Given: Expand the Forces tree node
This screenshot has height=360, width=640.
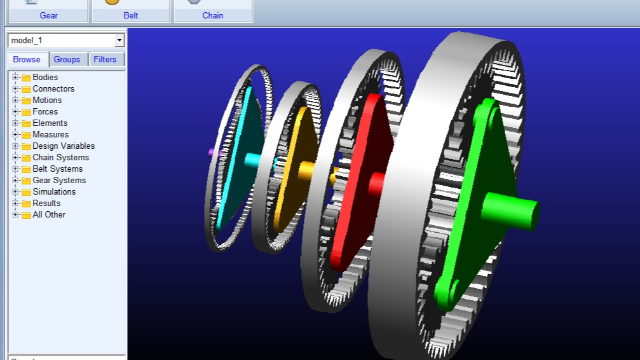Looking at the screenshot, I should [x=15, y=111].
